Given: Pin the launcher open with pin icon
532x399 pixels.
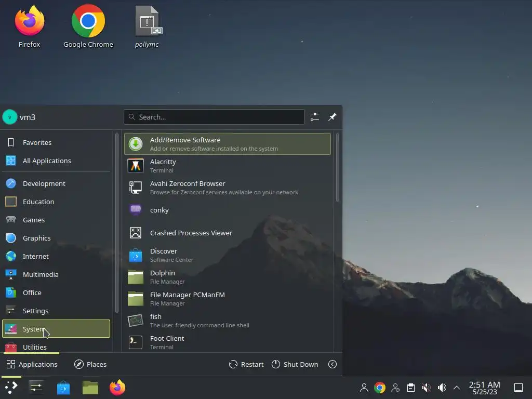Looking at the screenshot, I should pyautogui.click(x=332, y=117).
